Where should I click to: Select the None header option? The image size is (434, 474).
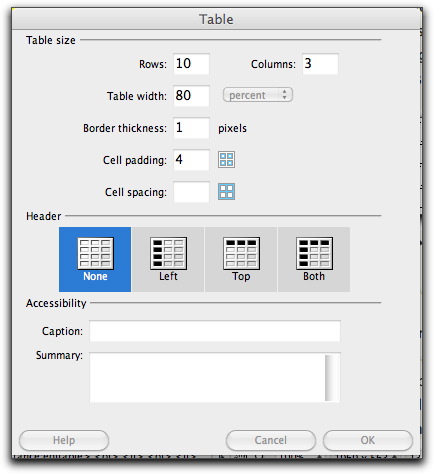pos(95,259)
